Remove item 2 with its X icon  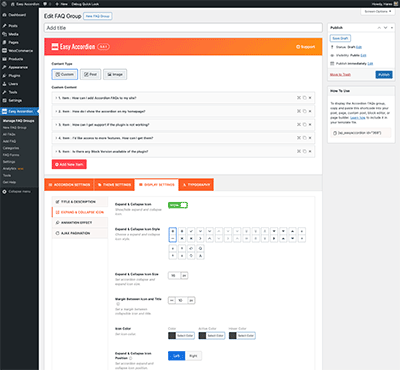point(310,111)
